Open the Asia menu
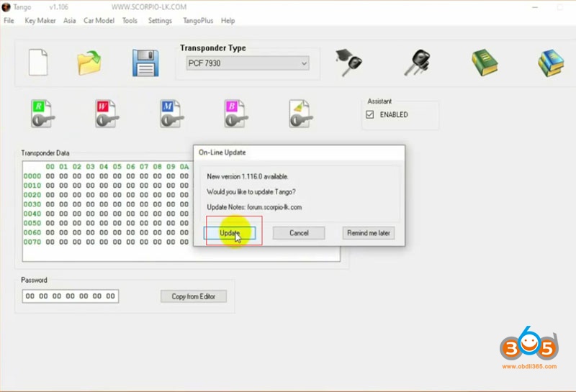Image resolution: width=576 pixels, height=392 pixels. pyautogui.click(x=69, y=21)
